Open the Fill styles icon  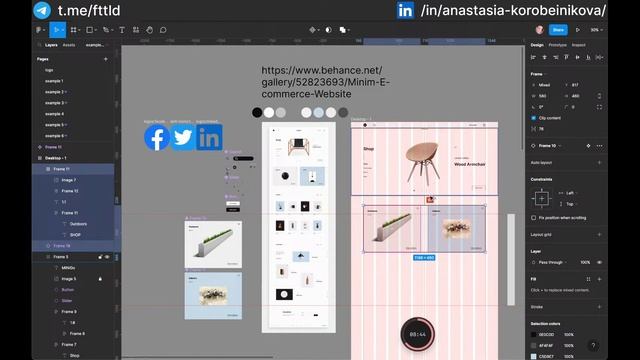click(588, 279)
